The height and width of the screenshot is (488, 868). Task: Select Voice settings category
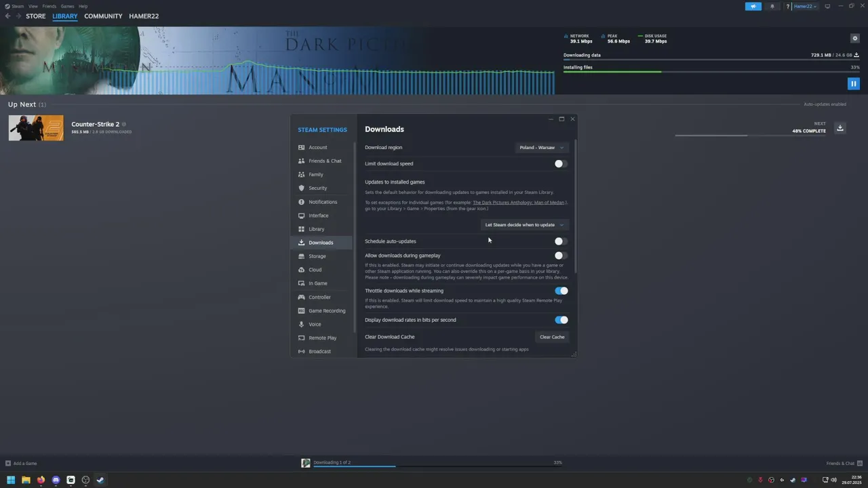click(x=321, y=324)
